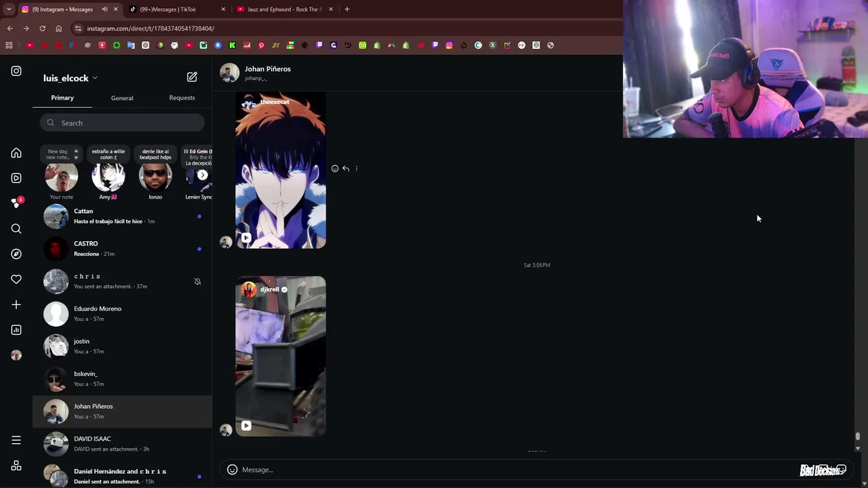Open the More hamburger menu
868x488 pixels.
point(16,441)
